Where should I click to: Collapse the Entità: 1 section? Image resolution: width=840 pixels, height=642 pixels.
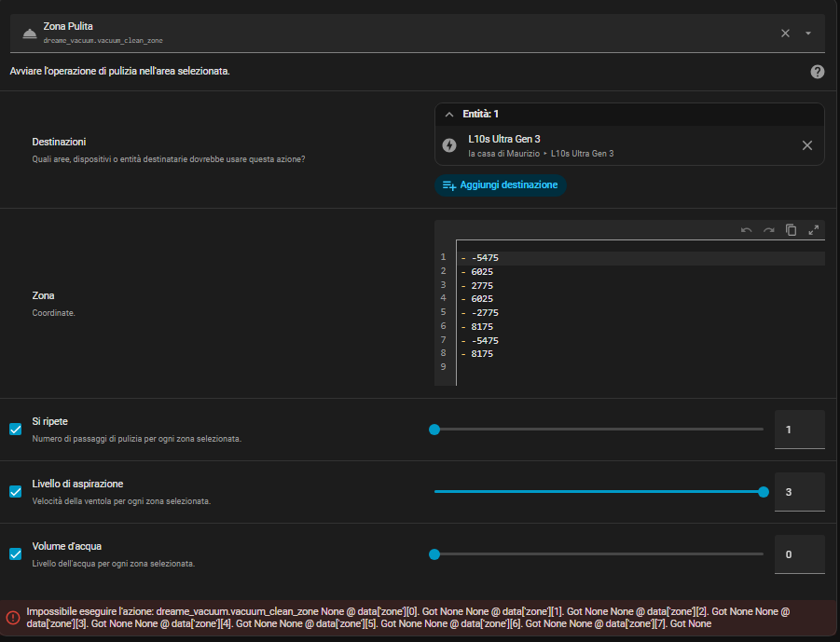[x=449, y=114]
